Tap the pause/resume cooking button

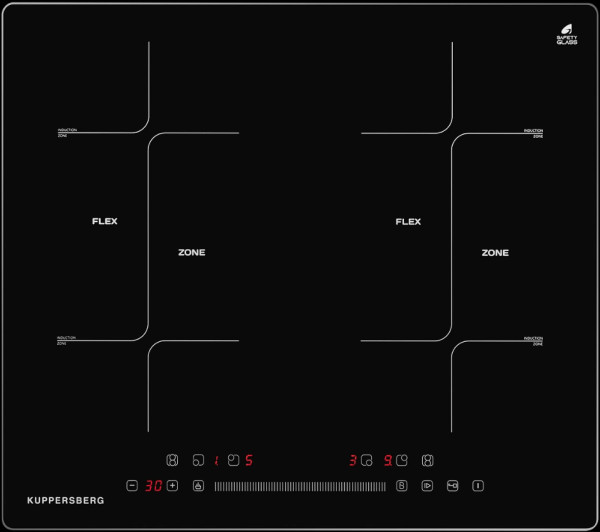pos(427,486)
